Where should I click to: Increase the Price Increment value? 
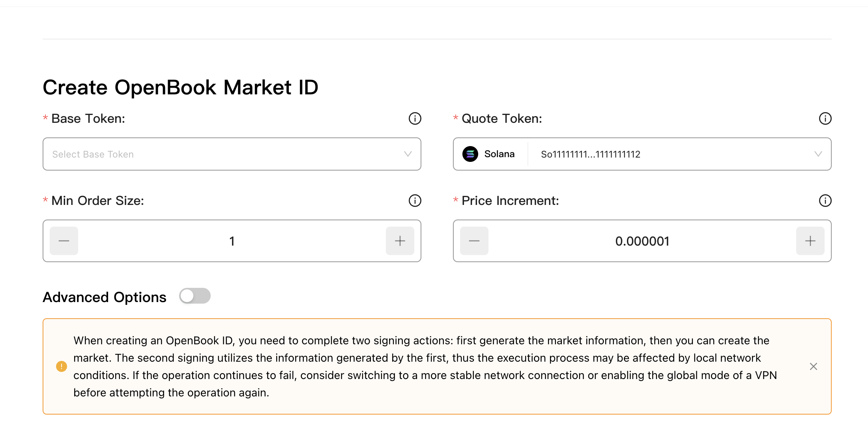point(810,241)
